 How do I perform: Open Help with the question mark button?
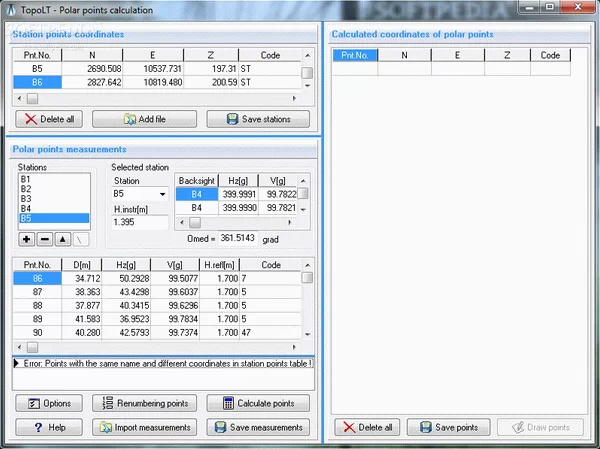coord(48,427)
